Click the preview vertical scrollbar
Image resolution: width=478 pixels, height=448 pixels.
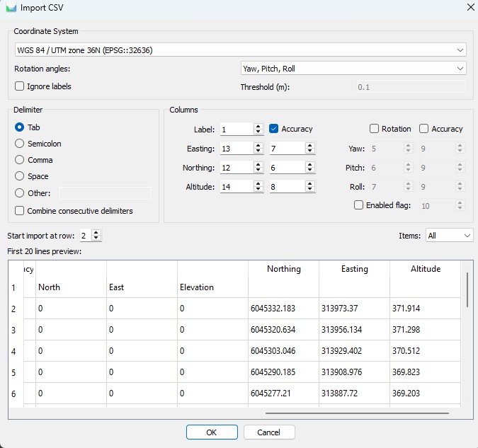tap(467, 290)
